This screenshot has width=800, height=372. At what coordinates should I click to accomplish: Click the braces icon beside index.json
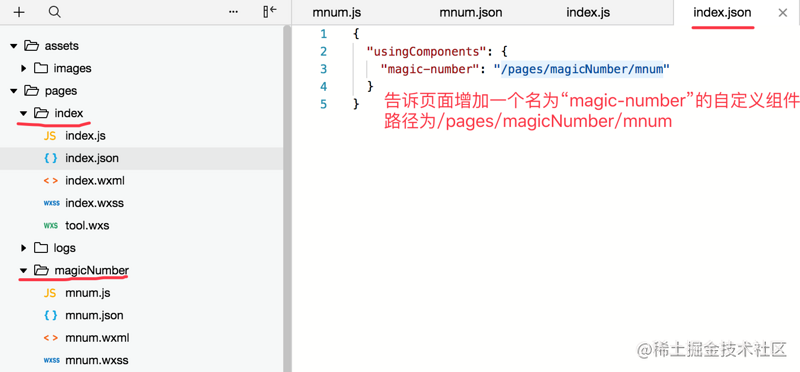pos(51,158)
